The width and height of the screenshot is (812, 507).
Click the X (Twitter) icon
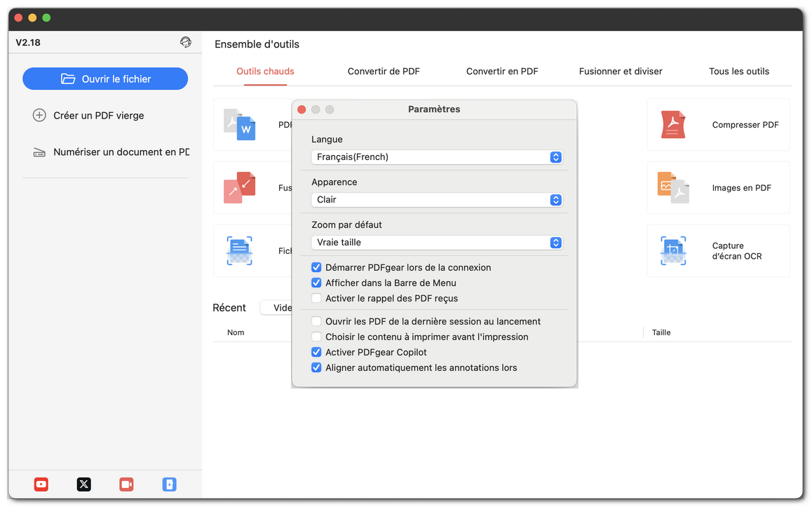83,484
